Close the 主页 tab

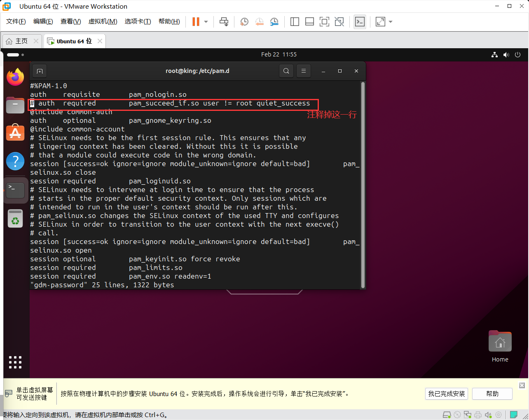[x=36, y=41]
